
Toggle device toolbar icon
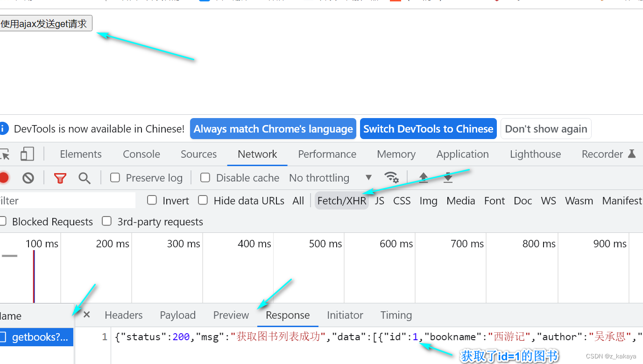(x=28, y=154)
